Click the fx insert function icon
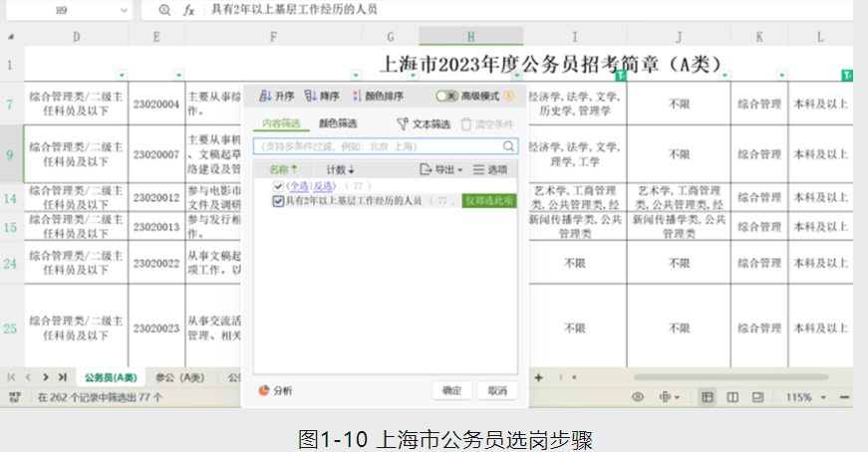Screen dimensions: 868x452 point(188,10)
